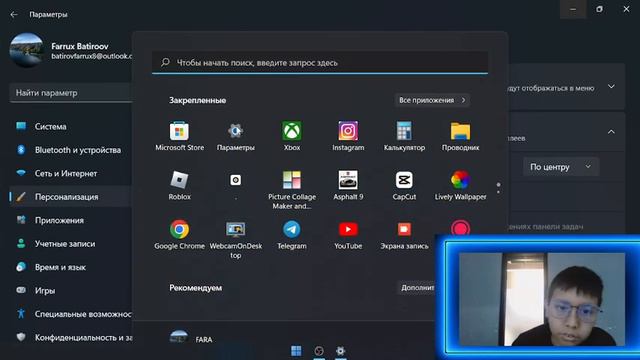This screenshot has height=360, width=640.
Task: Open the red circle recorder app
Action: tap(460, 227)
